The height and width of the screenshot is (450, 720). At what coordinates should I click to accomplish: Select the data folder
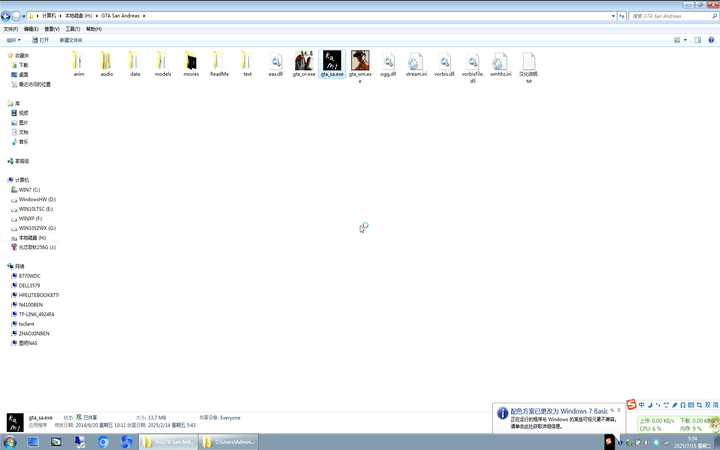coord(135,64)
